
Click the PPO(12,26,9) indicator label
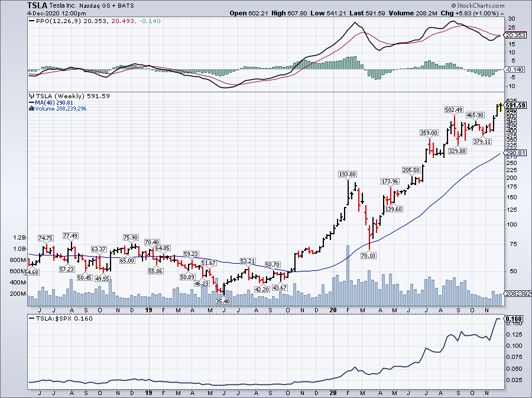click(x=59, y=21)
